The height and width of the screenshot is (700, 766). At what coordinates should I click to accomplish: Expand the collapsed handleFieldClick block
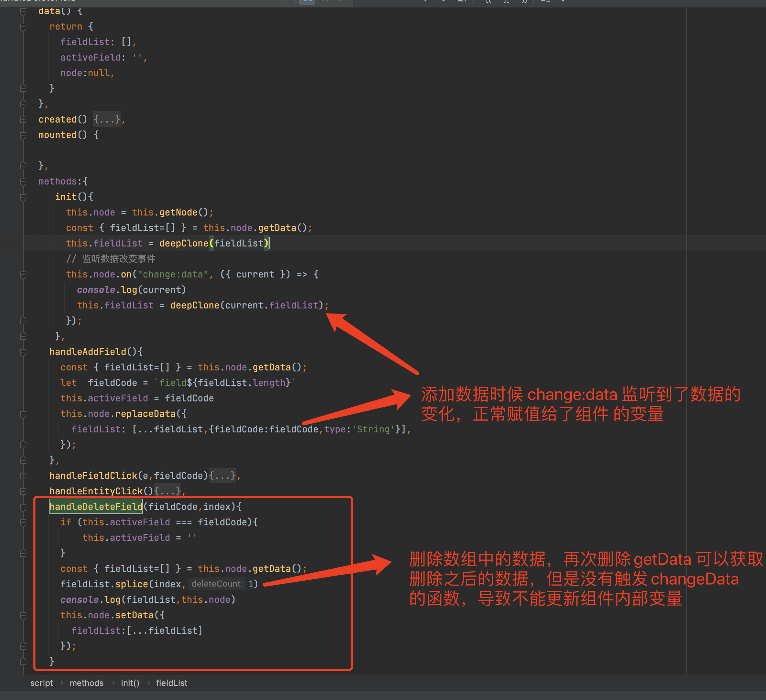click(224, 475)
